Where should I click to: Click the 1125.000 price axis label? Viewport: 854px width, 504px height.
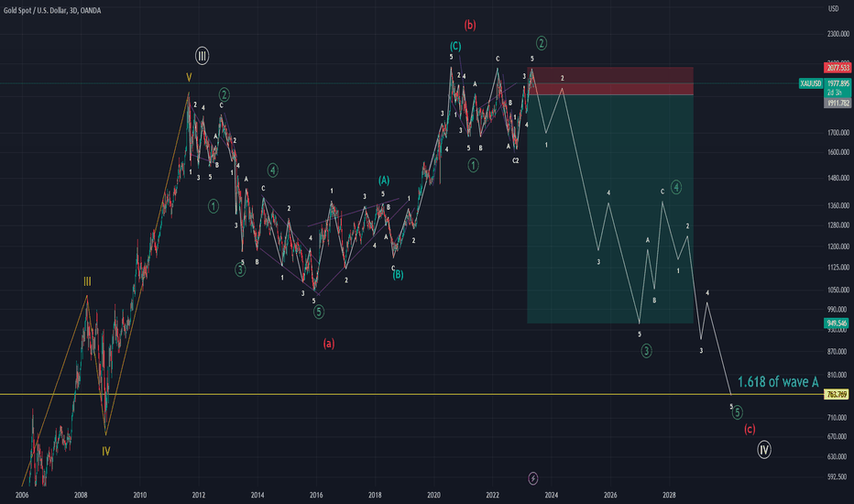click(x=838, y=267)
